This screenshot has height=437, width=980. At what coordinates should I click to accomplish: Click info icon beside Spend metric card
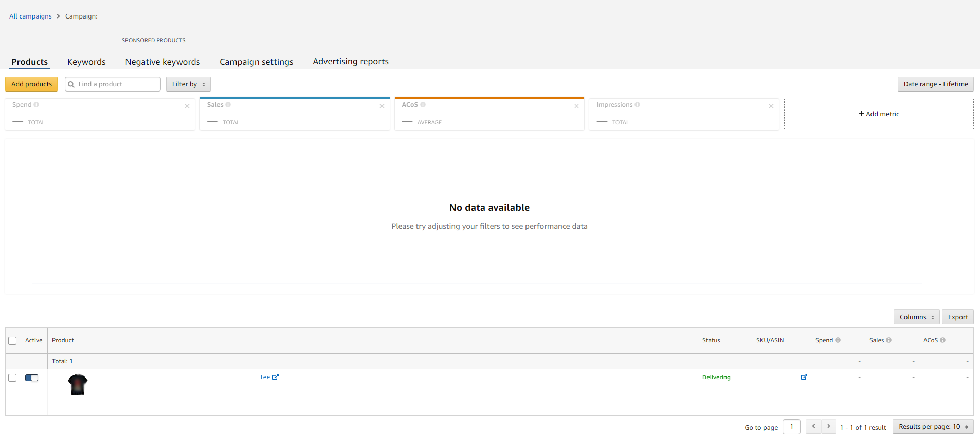pos(37,105)
